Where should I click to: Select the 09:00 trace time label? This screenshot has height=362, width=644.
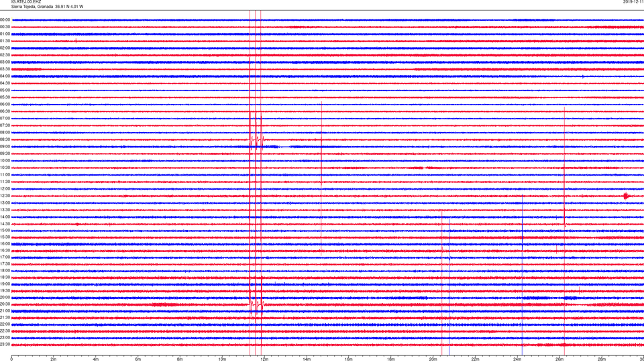5,147
